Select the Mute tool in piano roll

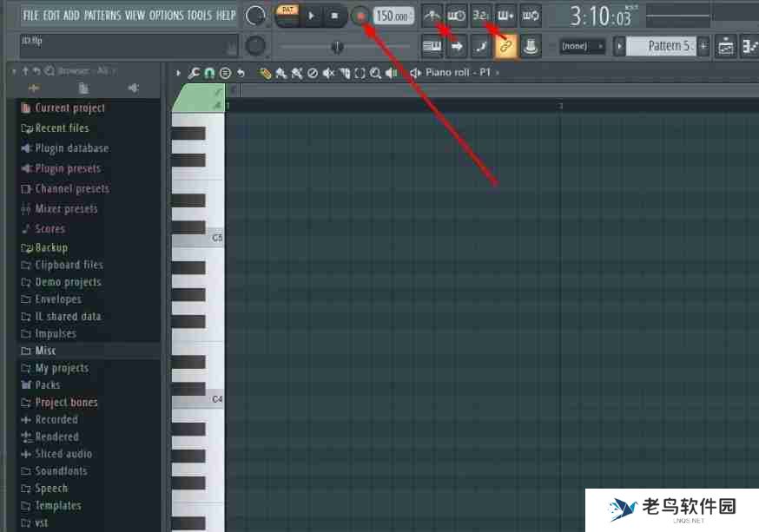pyautogui.click(x=328, y=73)
